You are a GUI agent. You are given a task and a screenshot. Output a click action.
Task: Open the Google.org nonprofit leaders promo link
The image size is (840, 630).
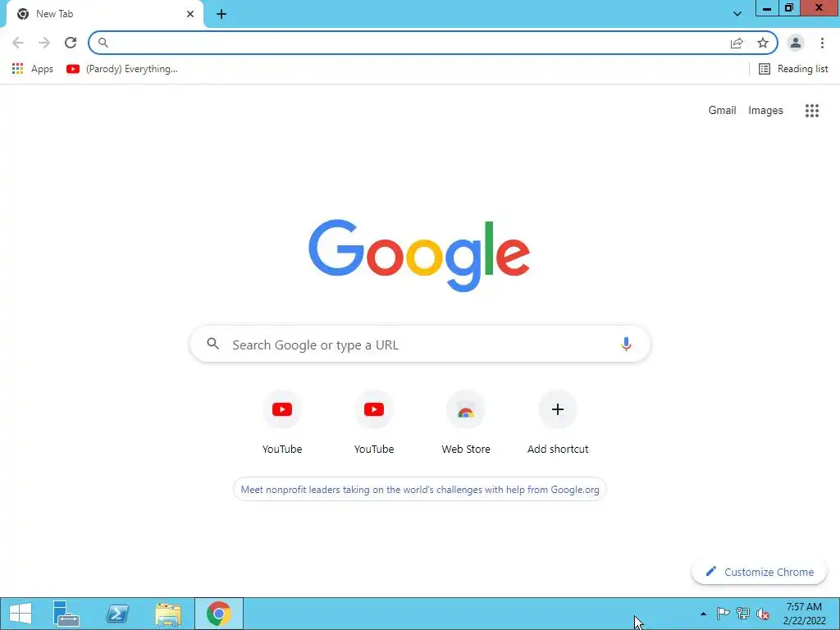(x=420, y=489)
